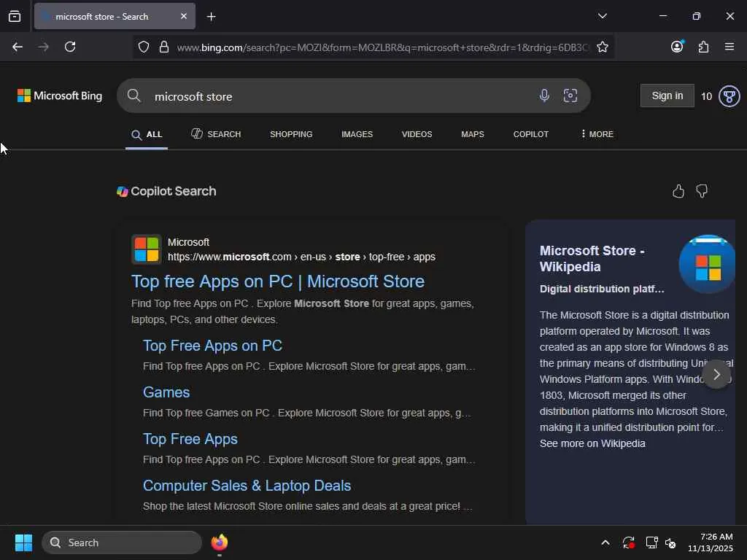The image size is (747, 560).
Task: Open the 'Games' sublink
Action: [166, 392]
